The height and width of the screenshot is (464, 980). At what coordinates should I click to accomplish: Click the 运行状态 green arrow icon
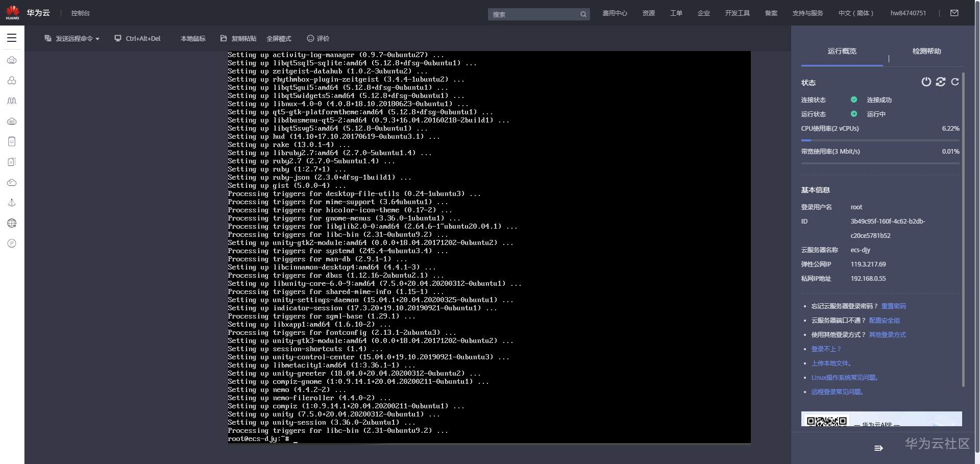[854, 114]
